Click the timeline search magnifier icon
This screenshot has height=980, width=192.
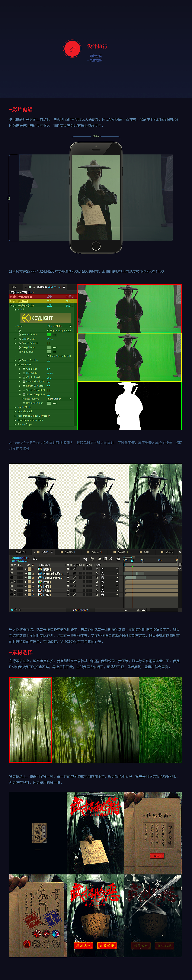point(35,558)
